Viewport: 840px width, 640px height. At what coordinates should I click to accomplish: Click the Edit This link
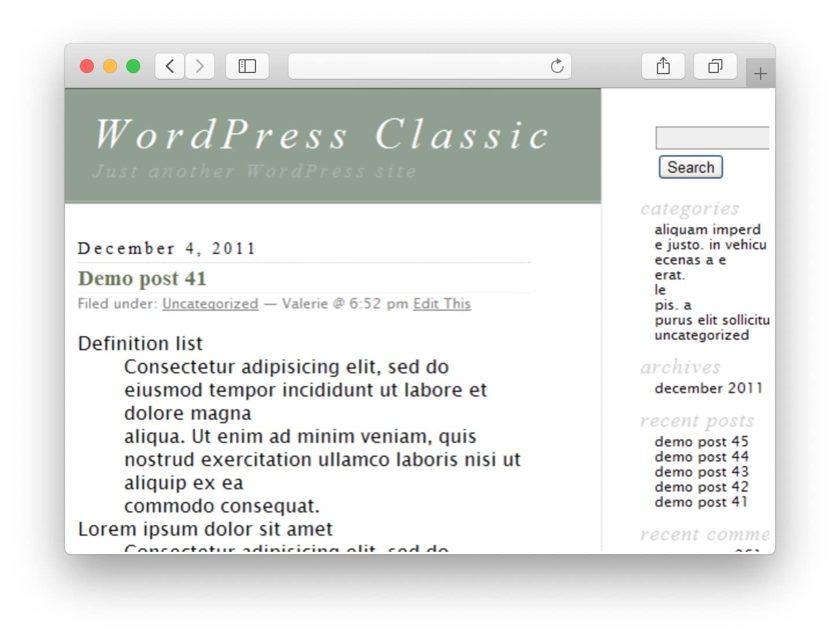coord(441,304)
